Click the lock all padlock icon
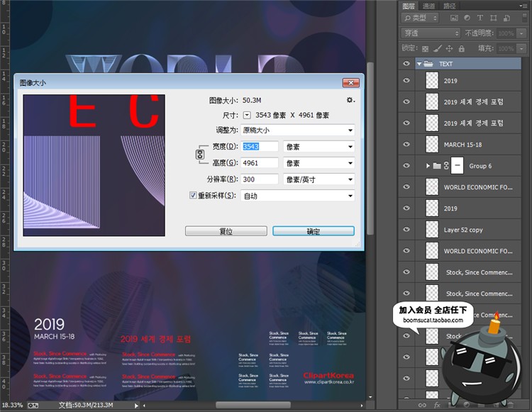Viewport: 532px width, 412px height. coord(462,48)
